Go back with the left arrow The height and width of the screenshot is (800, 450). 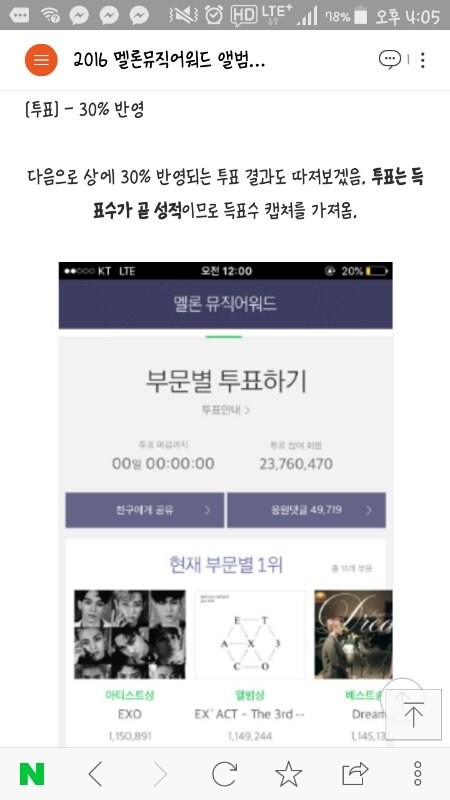[x=95, y=774]
